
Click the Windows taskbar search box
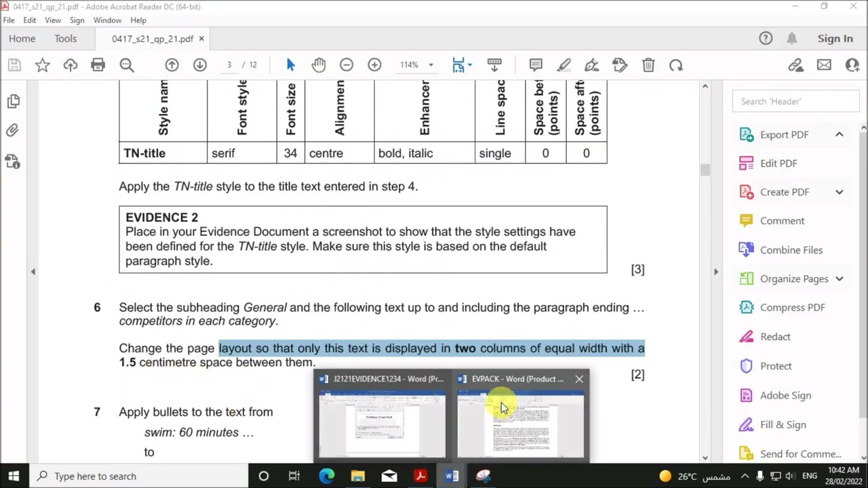pos(140,476)
